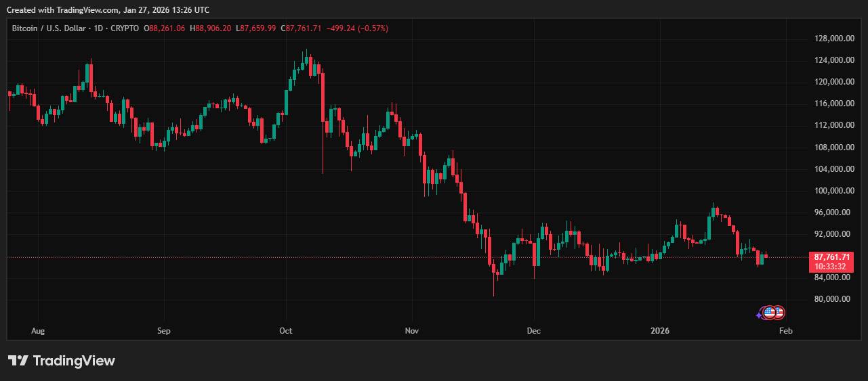Select the Feb label on the time axis

tap(785, 331)
